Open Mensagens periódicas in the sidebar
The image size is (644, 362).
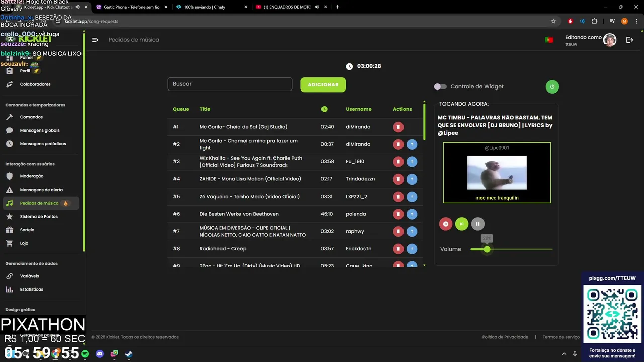click(43, 144)
